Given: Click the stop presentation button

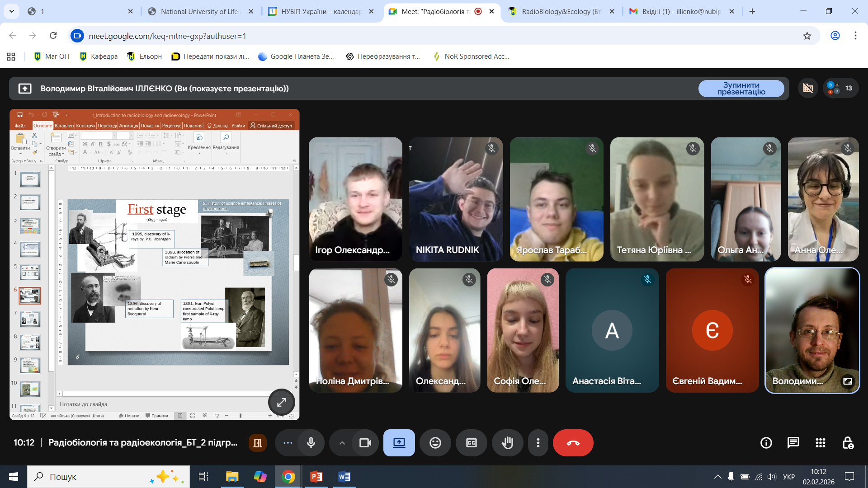Looking at the screenshot, I should click(x=741, y=89).
